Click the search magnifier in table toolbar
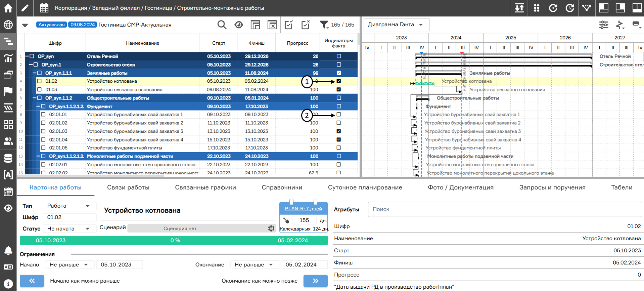This screenshot has width=644, height=291. (222, 25)
